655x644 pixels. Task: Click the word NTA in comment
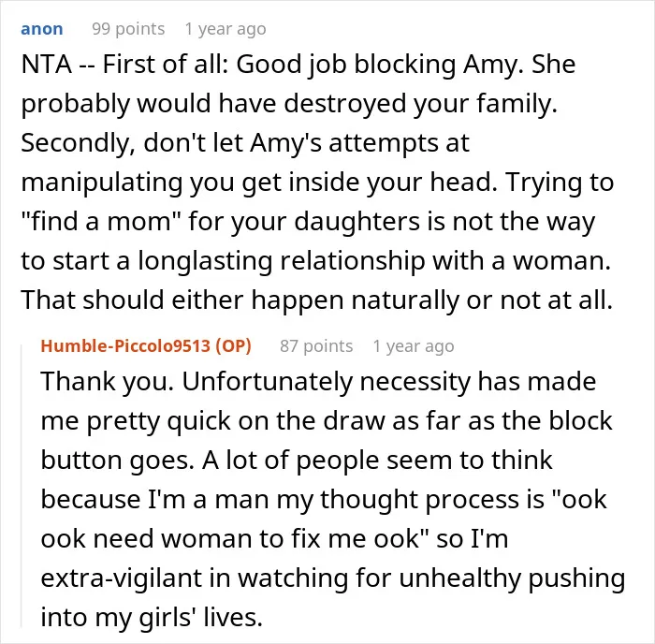tap(47, 65)
